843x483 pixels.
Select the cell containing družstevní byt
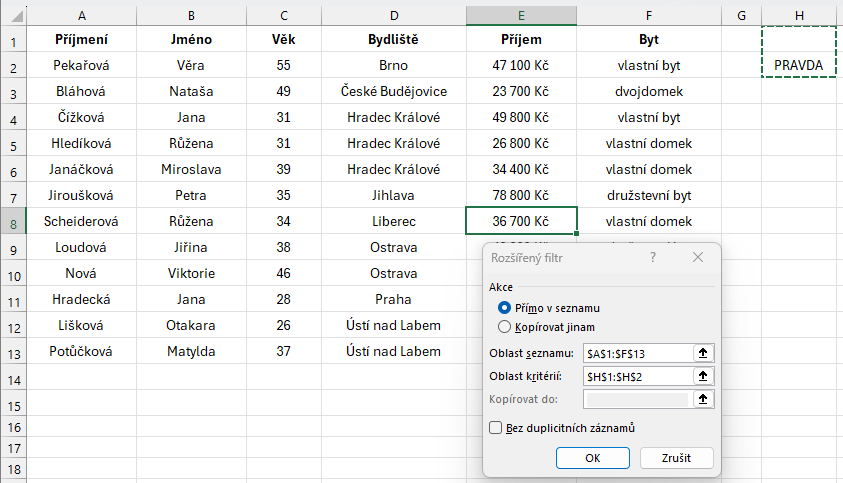tap(649, 195)
